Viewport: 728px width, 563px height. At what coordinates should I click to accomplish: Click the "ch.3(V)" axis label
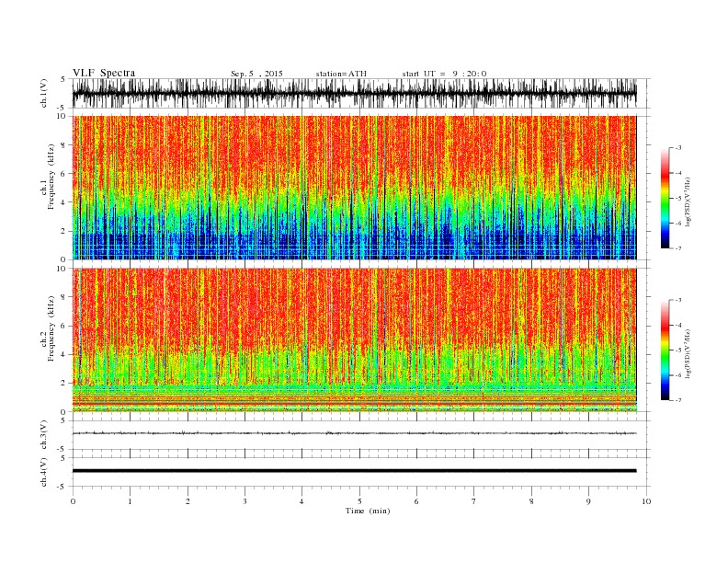tap(44, 435)
